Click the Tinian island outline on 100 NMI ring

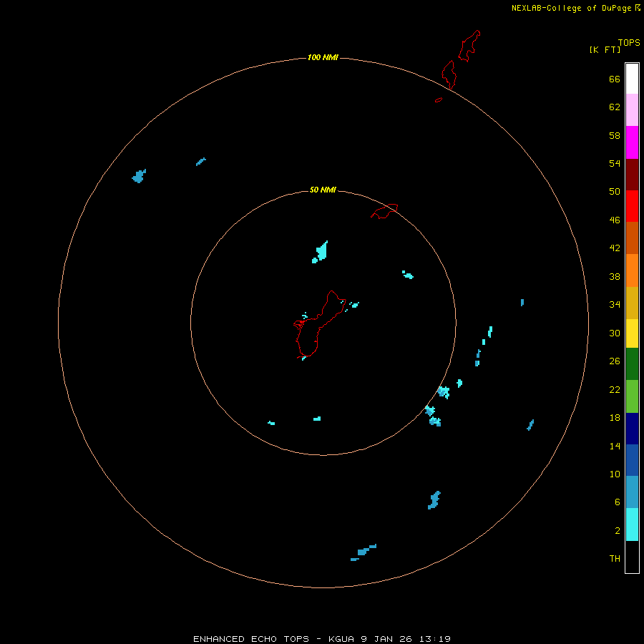(x=449, y=74)
